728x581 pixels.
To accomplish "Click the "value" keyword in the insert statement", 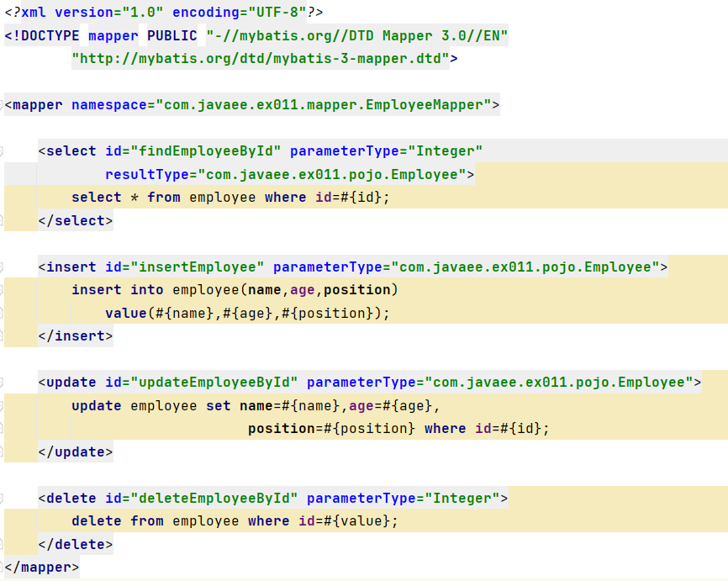I will [x=126, y=313].
